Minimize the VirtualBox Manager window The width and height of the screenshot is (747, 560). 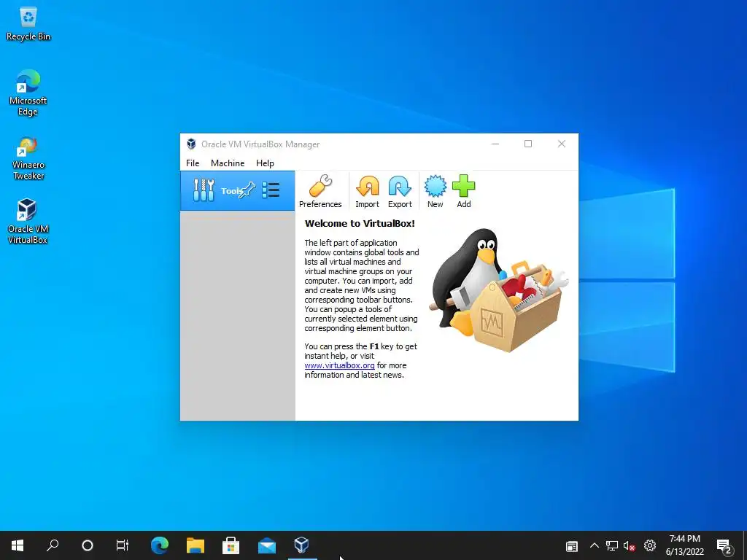495,144
